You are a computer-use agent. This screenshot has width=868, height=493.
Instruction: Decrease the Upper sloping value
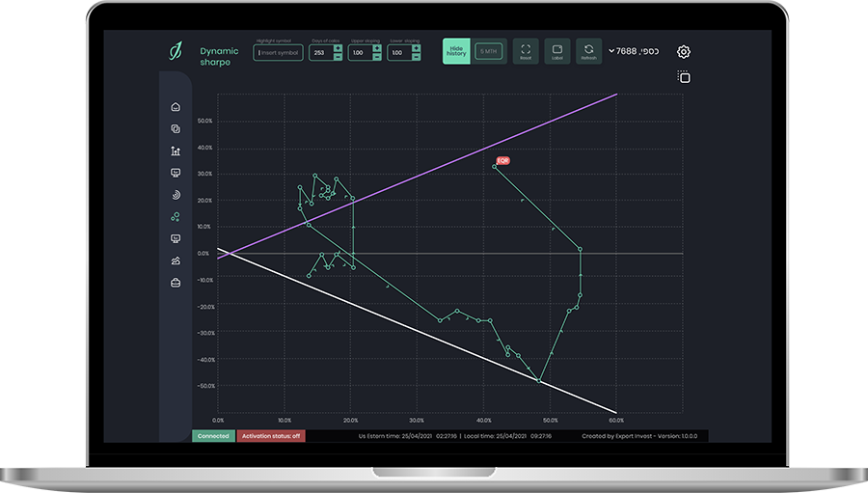pyautogui.click(x=376, y=57)
